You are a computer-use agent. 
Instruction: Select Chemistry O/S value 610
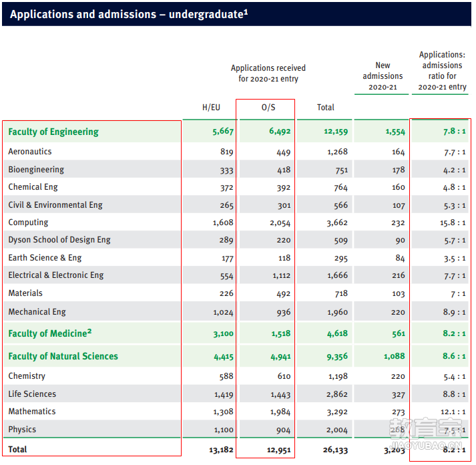point(284,377)
